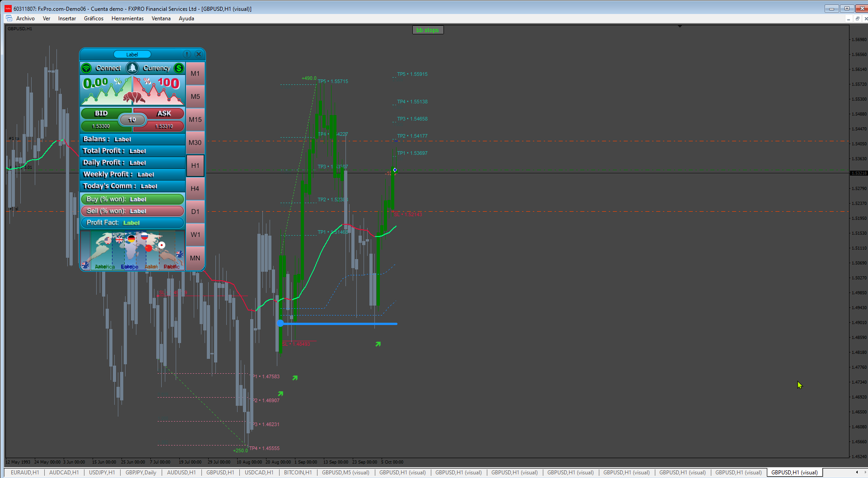
Task: Click the panel title Label pill
Action: [x=132, y=54]
